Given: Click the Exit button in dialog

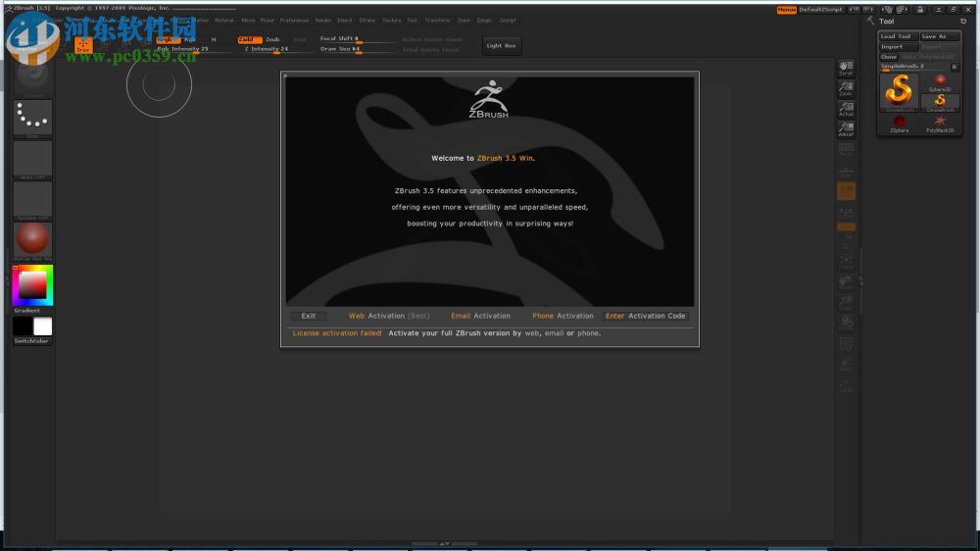Looking at the screenshot, I should 308,316.
